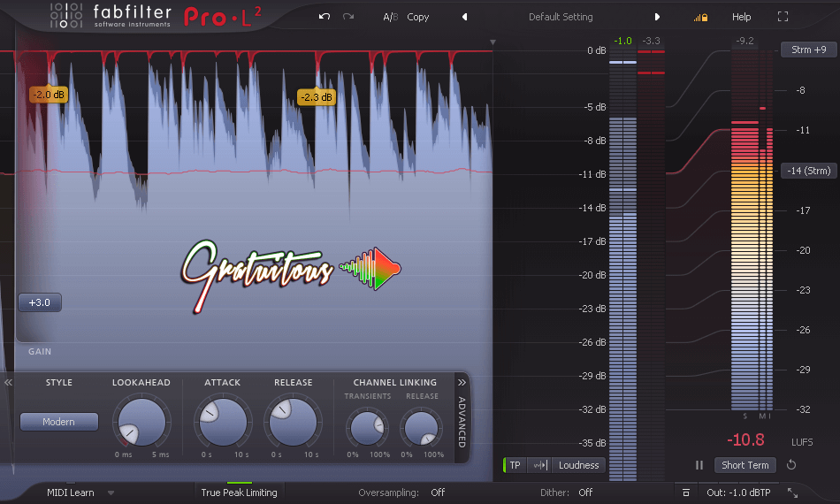Open the Short Term loudness mode selector
This screenshot has width=840, height=504.
click(745, 465)
